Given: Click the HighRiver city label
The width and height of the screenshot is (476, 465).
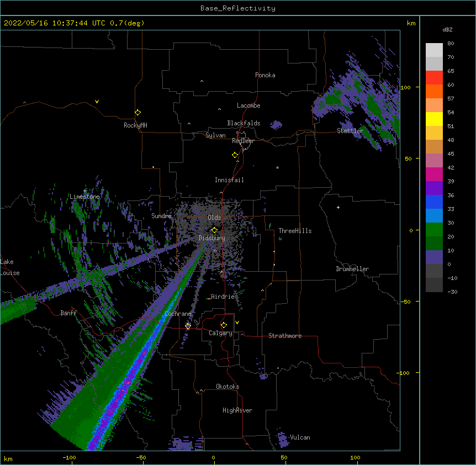Looking at the screenshot, I should point(237,410).
